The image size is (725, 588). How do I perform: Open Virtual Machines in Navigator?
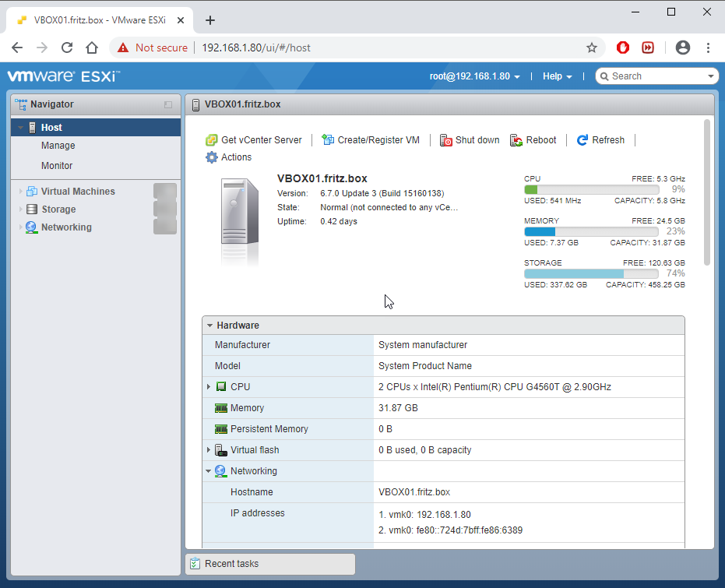(x=78, y=191)
